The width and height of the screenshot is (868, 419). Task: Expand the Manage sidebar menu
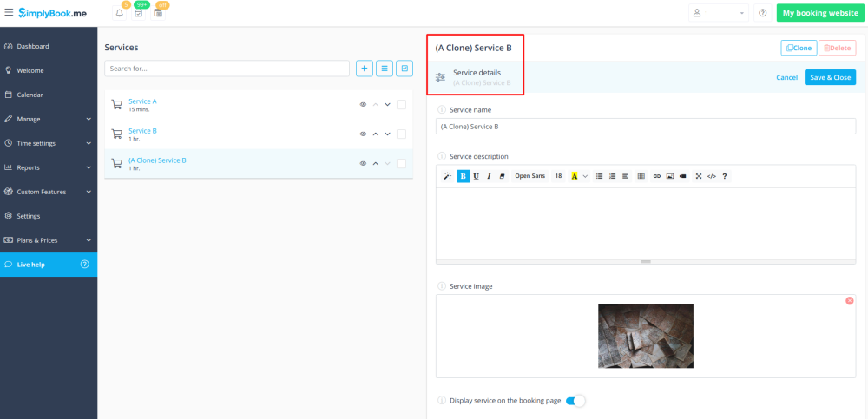[49, 119]
